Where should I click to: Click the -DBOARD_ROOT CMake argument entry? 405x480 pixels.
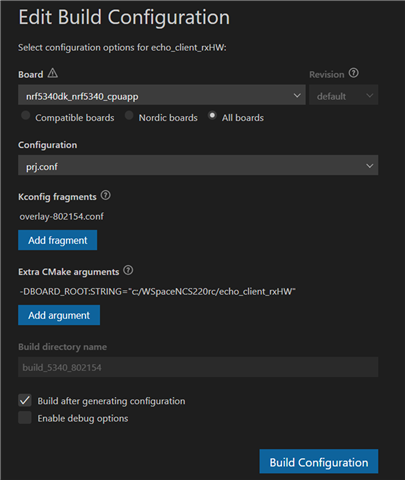(x=158, y=292)
